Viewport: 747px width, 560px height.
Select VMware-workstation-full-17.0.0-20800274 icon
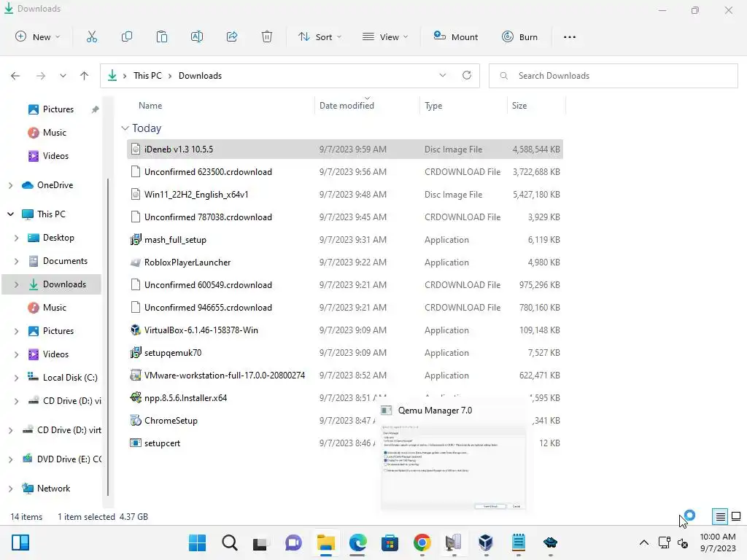[136, 376]
